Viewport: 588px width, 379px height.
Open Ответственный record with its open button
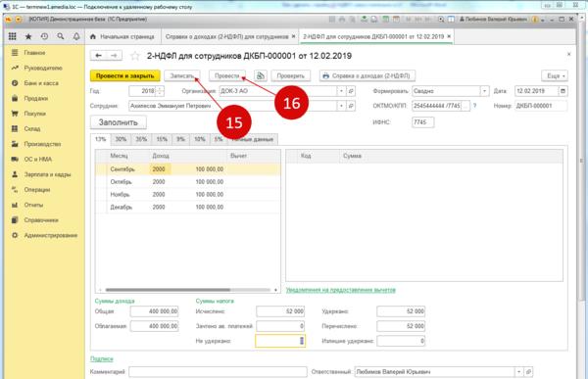[x=528, y=372]
